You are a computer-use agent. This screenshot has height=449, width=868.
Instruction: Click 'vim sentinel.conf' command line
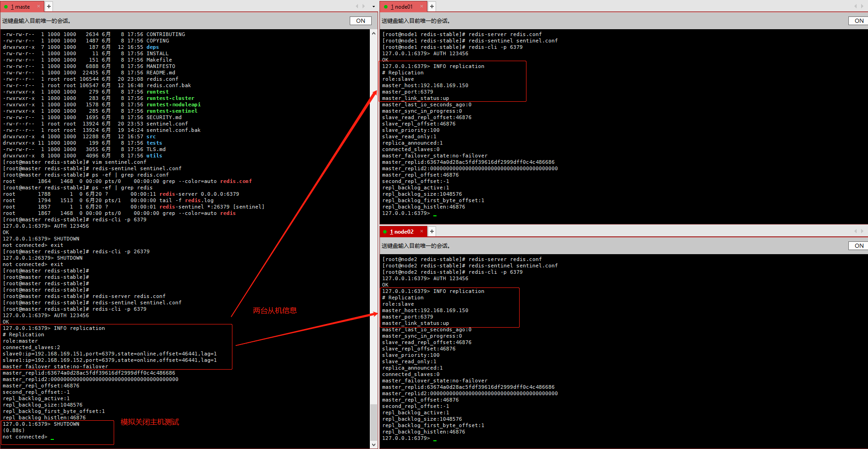120,162
